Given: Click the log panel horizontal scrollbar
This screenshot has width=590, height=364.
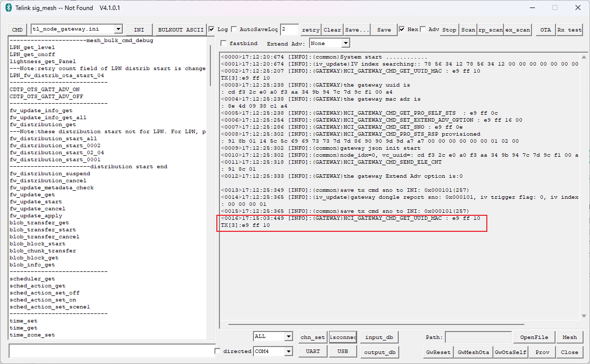Looking at the screenshot, I should point(376,324).
